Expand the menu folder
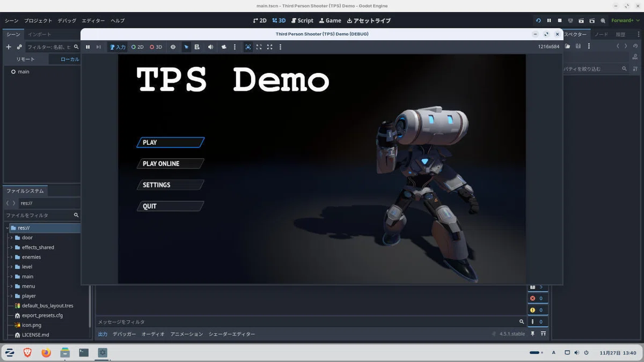Image resolution: width=644 pixels, height=362 pixels. click(x=11, y=286)
